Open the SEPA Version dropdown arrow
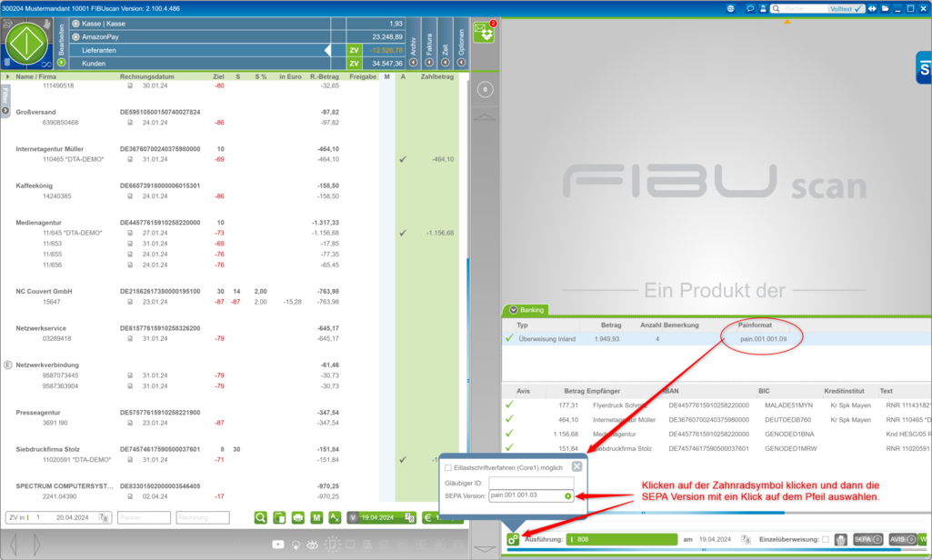The image size is (932, 560). (x=567, y=495)
